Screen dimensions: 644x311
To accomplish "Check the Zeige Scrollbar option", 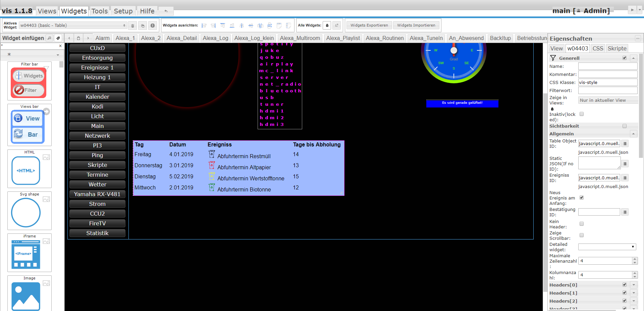I will 582,235.
